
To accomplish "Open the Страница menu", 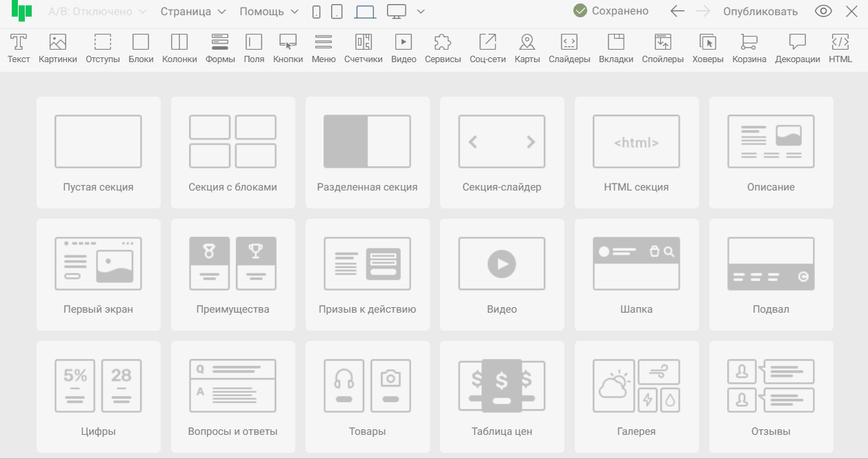I will 193,12.
